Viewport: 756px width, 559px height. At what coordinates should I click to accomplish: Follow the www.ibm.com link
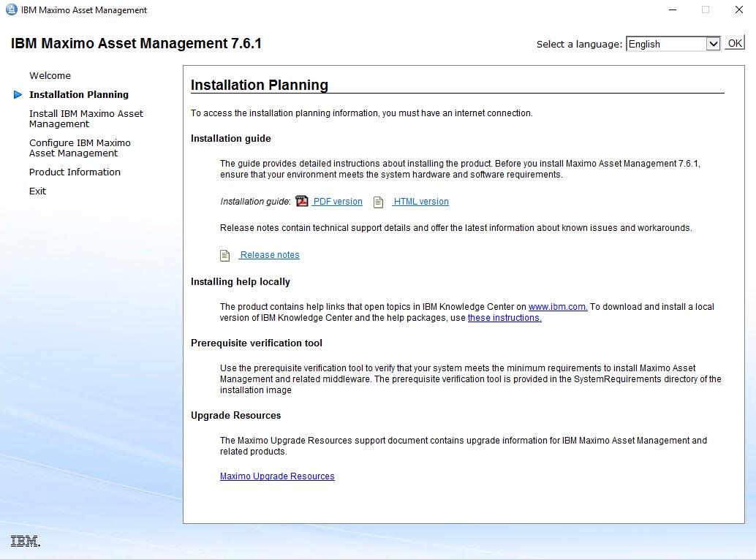pos(558,306)
